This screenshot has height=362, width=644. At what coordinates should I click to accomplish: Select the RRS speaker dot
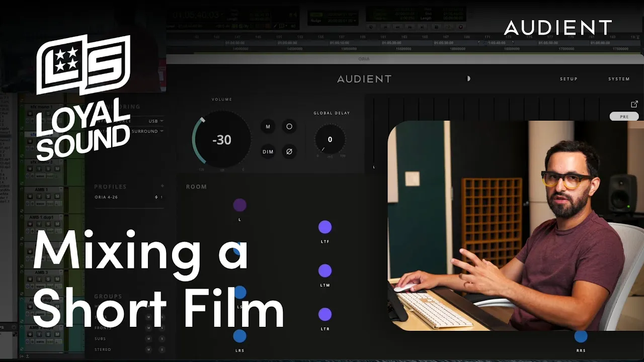581,336
